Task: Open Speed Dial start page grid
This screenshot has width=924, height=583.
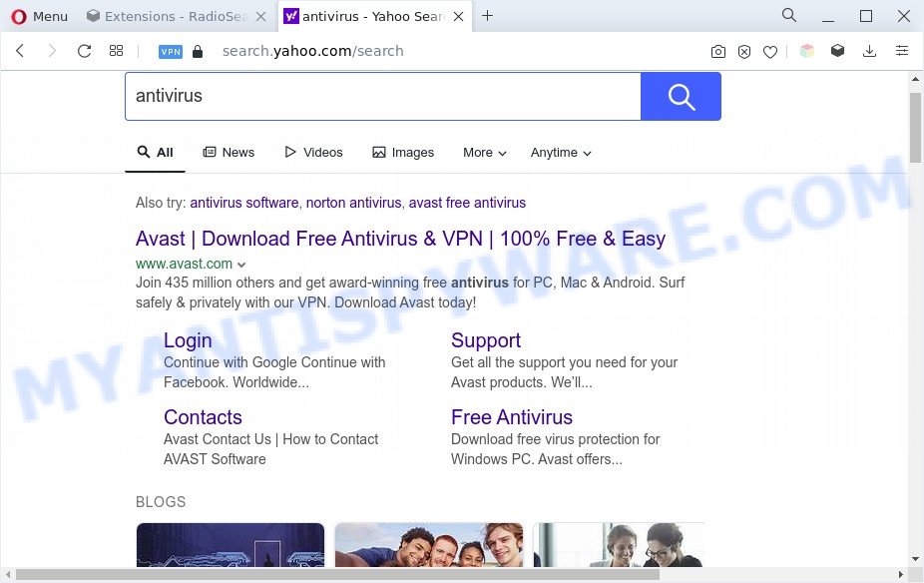Action: click(116, 51)
